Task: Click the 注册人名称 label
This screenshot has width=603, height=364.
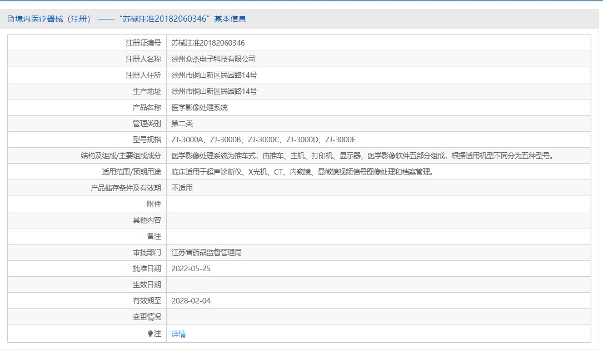Action: (143, 59)
